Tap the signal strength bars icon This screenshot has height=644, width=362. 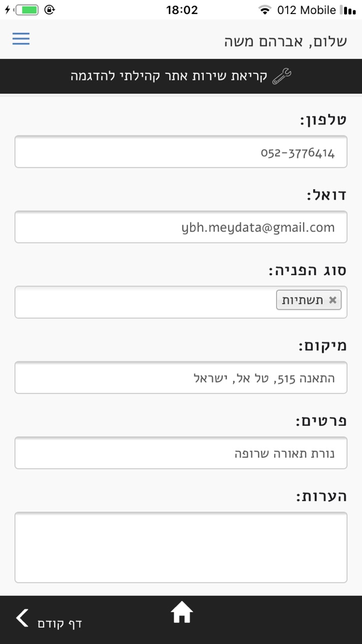point(348,9)
